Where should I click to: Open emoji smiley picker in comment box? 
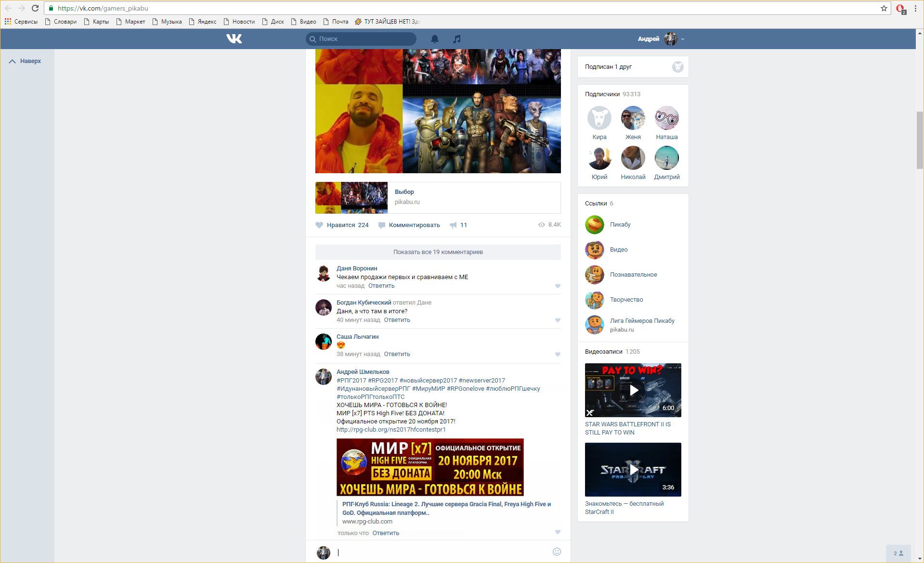(x=557, y=551)
